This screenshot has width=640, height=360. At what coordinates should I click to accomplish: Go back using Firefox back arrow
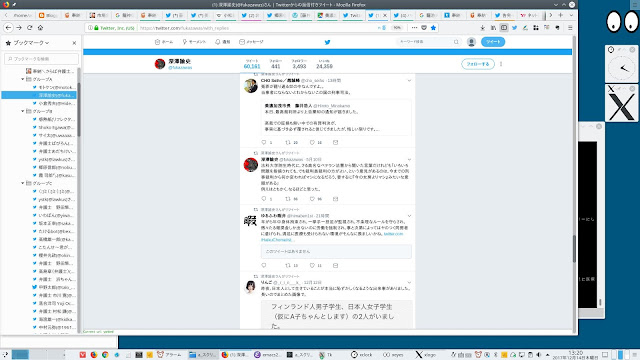(x=9, y=28)
